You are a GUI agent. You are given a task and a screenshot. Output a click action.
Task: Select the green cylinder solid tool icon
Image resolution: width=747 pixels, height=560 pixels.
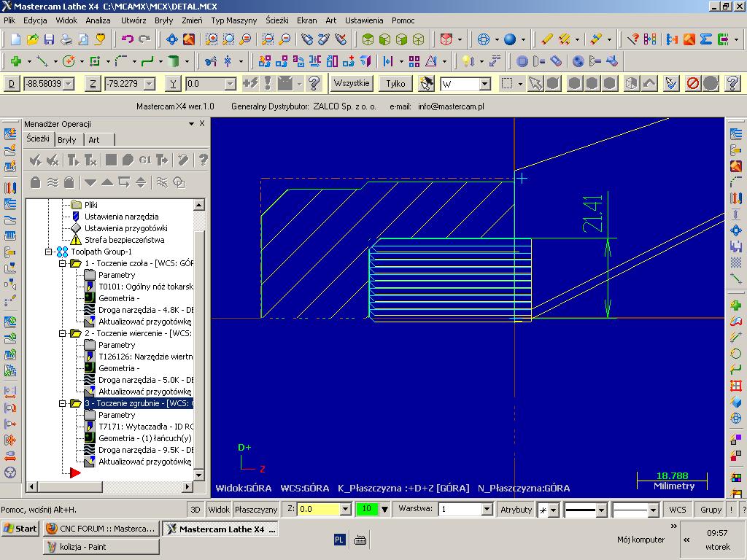coord(174,61)
